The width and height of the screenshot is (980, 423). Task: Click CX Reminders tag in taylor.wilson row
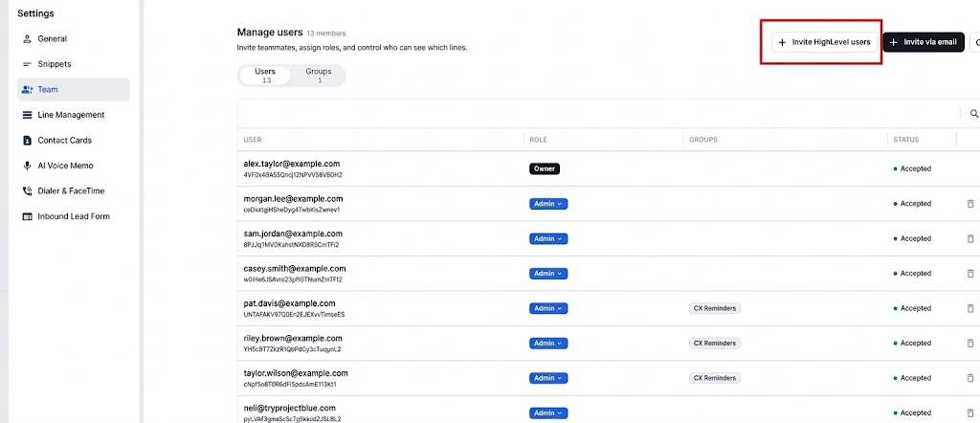(x=715, y=378)
